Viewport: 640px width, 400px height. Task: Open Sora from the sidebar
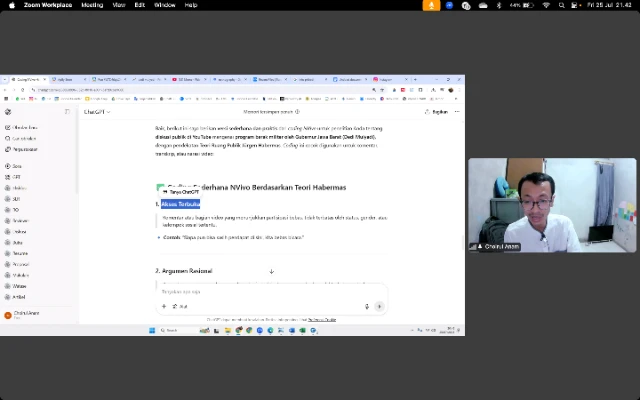click(13, 166)
